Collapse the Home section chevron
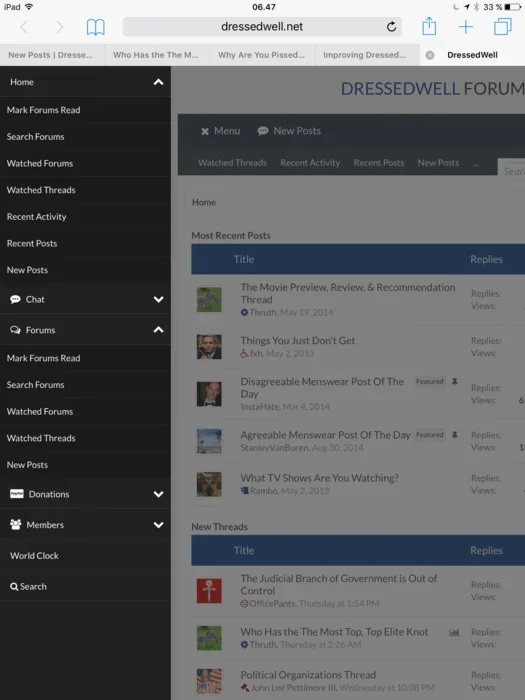 (158, 82)
